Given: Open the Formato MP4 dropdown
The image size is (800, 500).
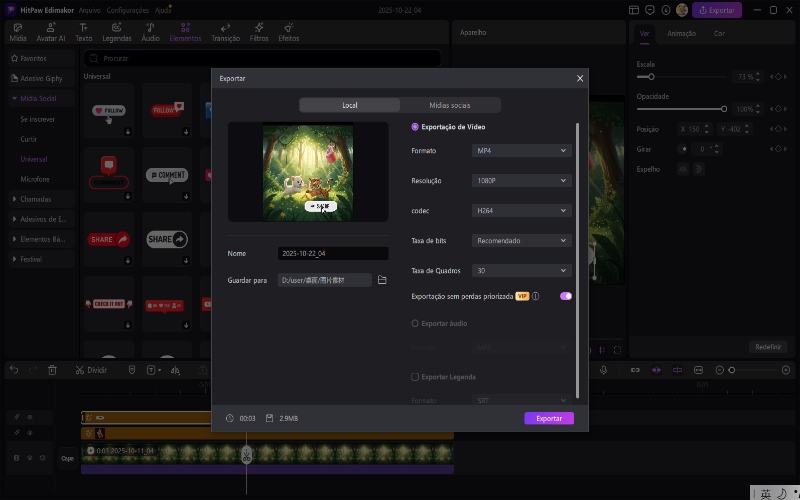Looking at the screenshot, I should click(x=520, y=150).
